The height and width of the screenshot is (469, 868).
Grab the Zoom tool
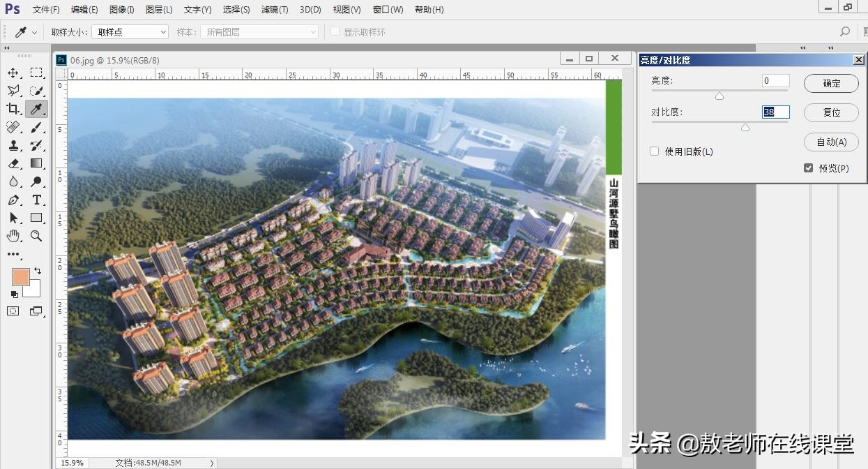[36, 236]
